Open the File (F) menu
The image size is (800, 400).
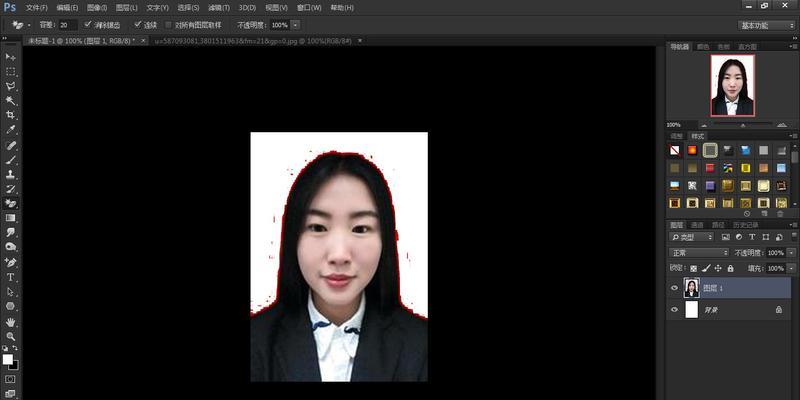(37, 8)
